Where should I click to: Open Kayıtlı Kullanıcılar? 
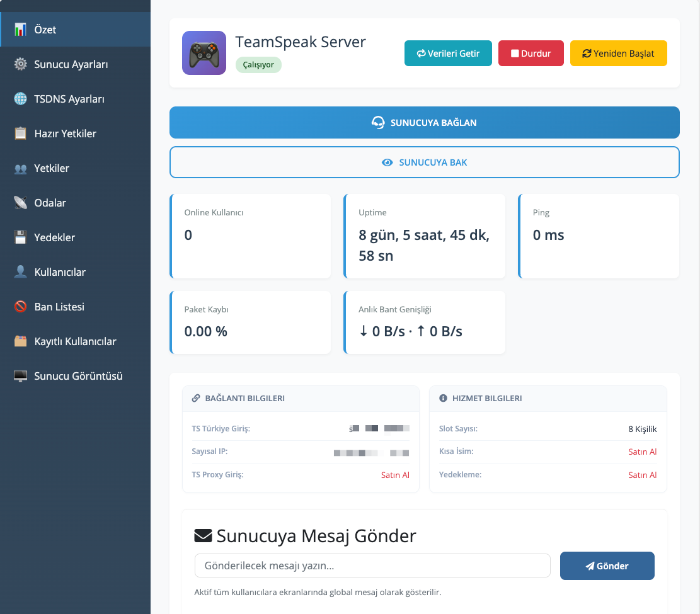[76, 341]
